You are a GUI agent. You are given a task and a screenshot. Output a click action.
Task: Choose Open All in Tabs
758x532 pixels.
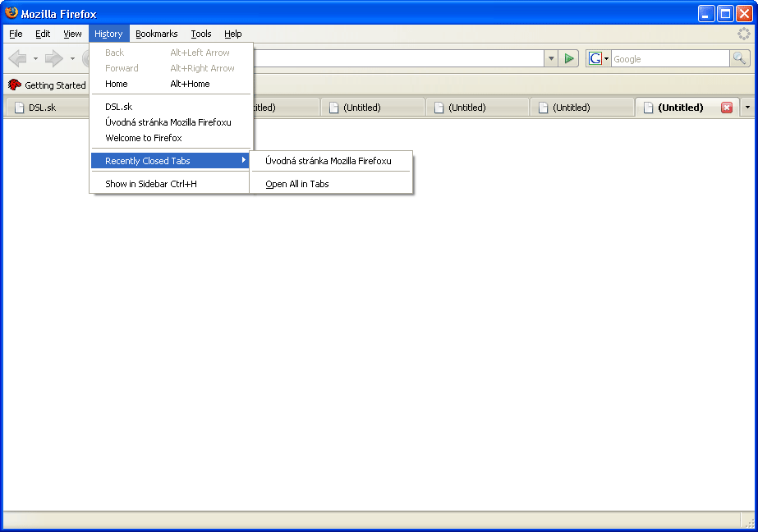click(x=331, y=184)
